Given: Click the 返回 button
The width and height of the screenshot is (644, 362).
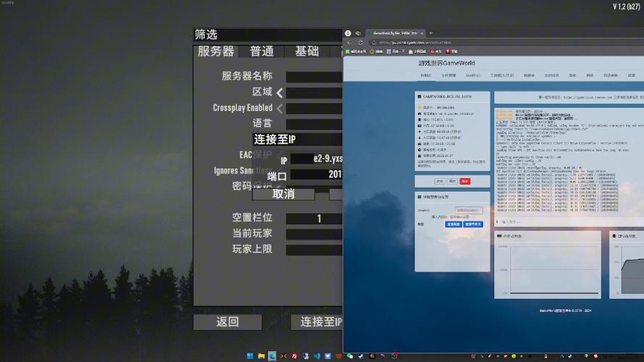Looking at the screenshot, I should coord(227,321).
